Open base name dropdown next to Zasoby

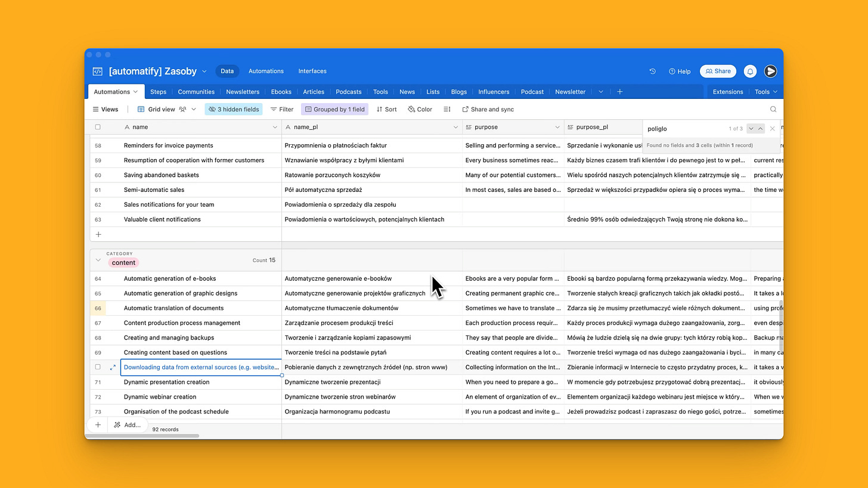(x=204, y=72)
